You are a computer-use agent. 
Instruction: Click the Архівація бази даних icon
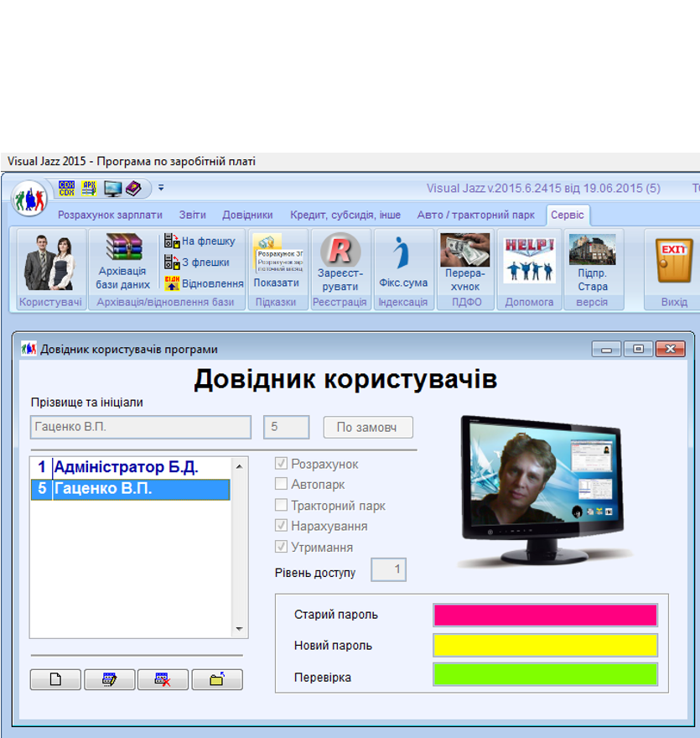click(x=123, y=262)
